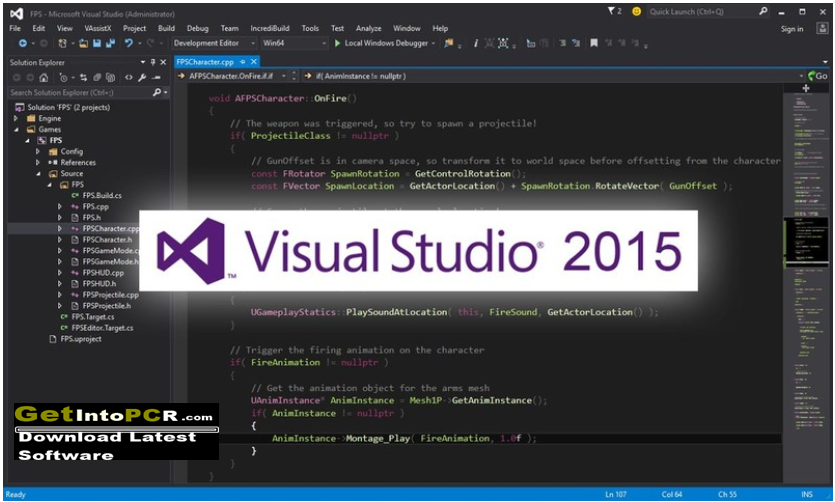835x502 pixels.
Task: Click the Undo arrow icon
Action: pos(128,43)
